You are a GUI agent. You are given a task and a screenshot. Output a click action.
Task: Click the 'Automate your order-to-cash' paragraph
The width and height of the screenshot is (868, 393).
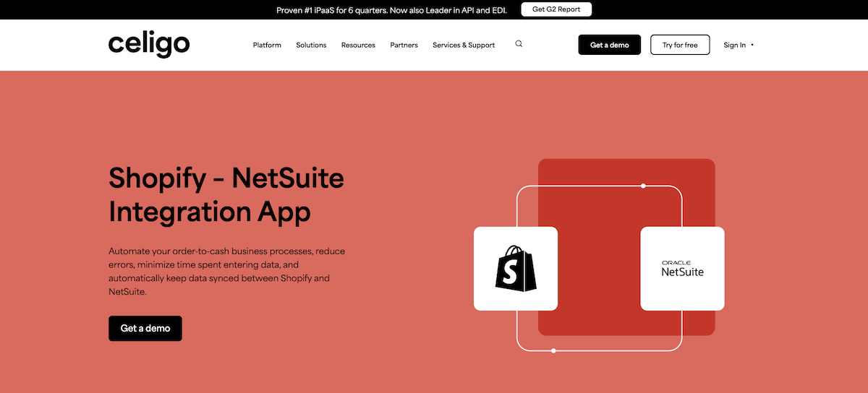(x=229, y=272)
